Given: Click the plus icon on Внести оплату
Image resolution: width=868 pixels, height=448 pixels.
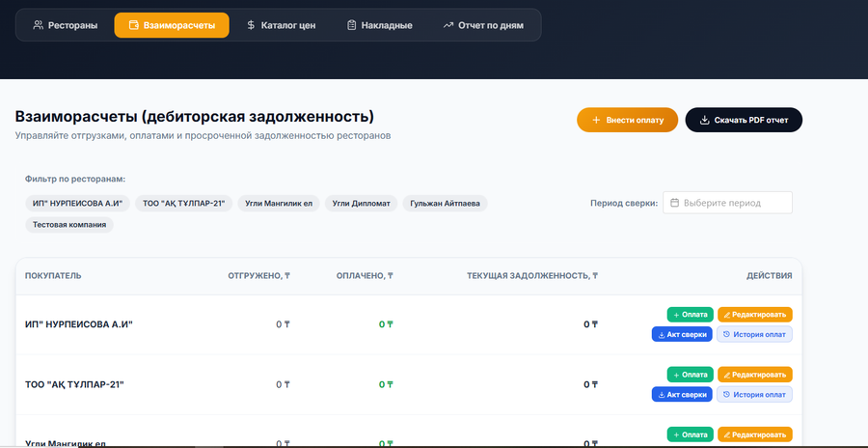Looking at the screenshot, I should coord(596,120).
